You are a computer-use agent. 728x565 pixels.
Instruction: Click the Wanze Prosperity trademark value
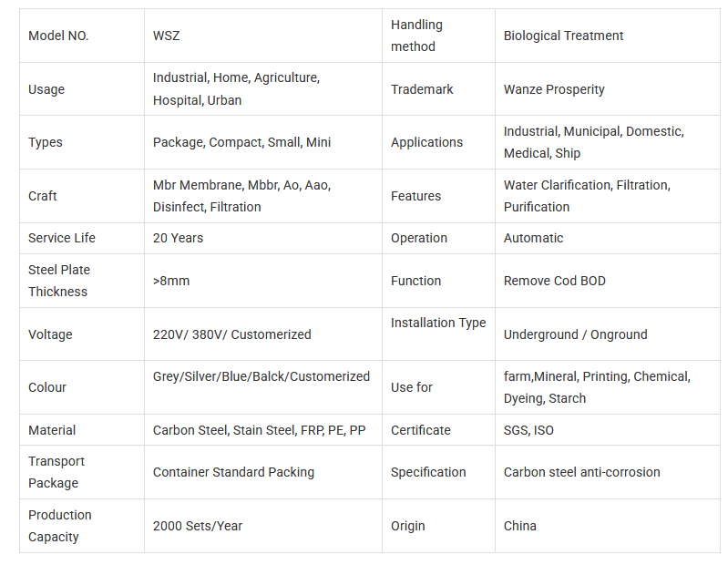click(553, 89)
